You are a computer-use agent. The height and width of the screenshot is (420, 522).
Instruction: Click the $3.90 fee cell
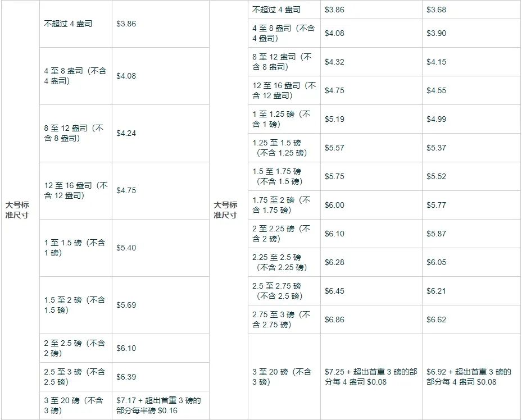tap(436, 34)
